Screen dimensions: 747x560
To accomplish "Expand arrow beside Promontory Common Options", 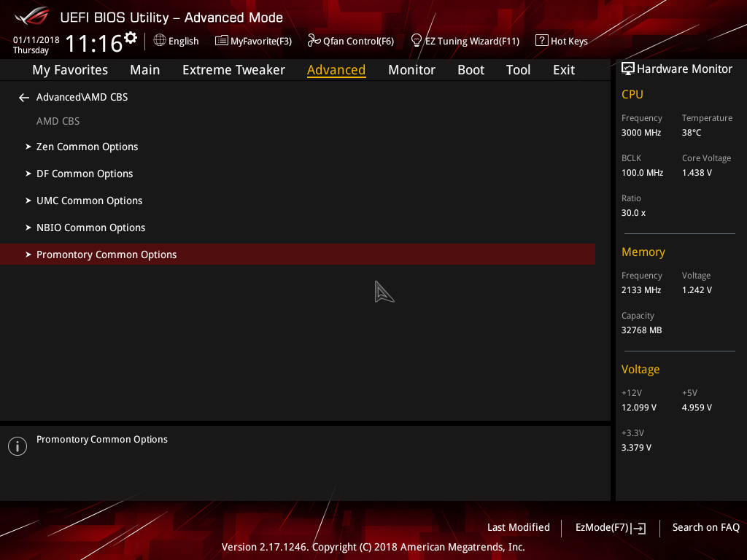I will [28, 254].
